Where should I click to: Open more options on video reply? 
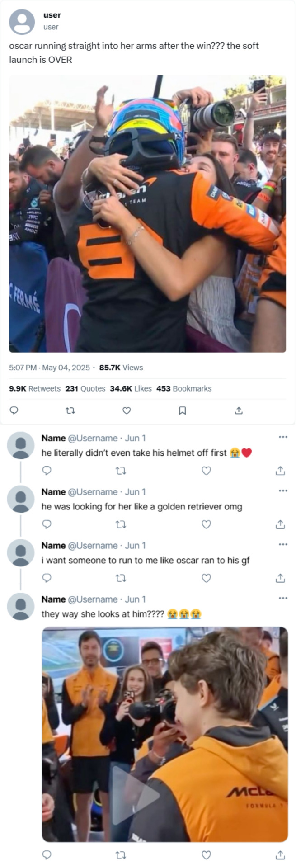pos(283,598)
